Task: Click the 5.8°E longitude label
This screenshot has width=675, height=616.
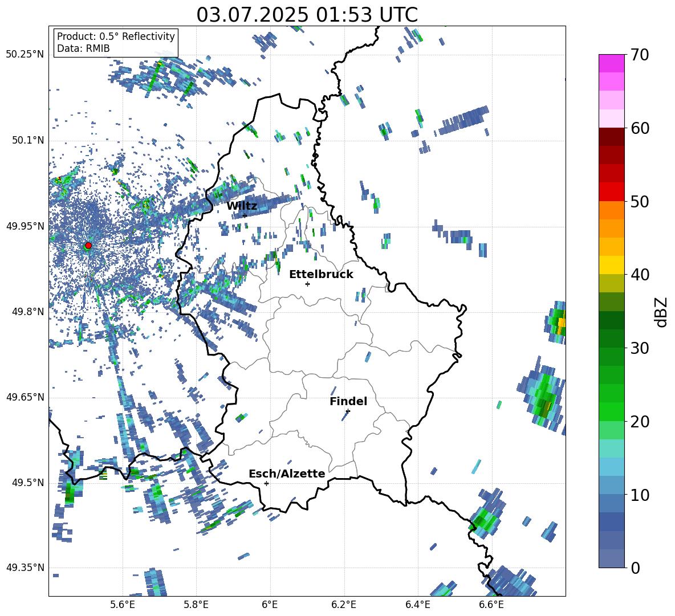Action: [x=196, y=605]
